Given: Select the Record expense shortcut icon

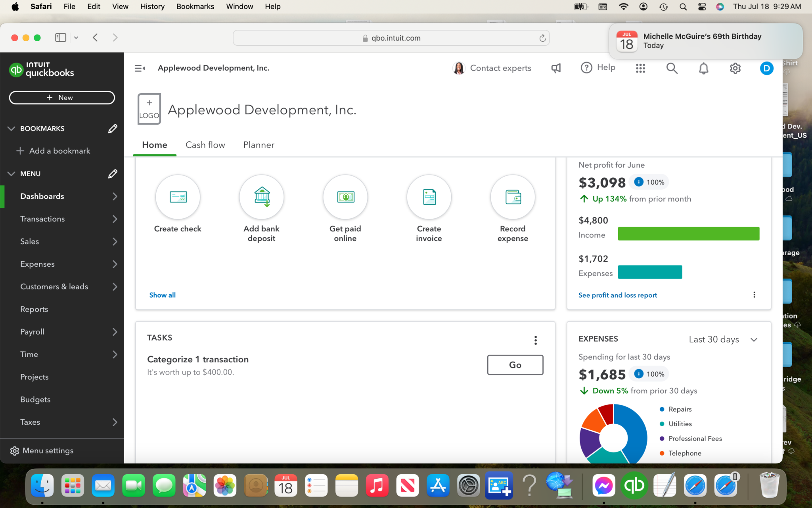Looking at the screenshot, I should 513,197.
